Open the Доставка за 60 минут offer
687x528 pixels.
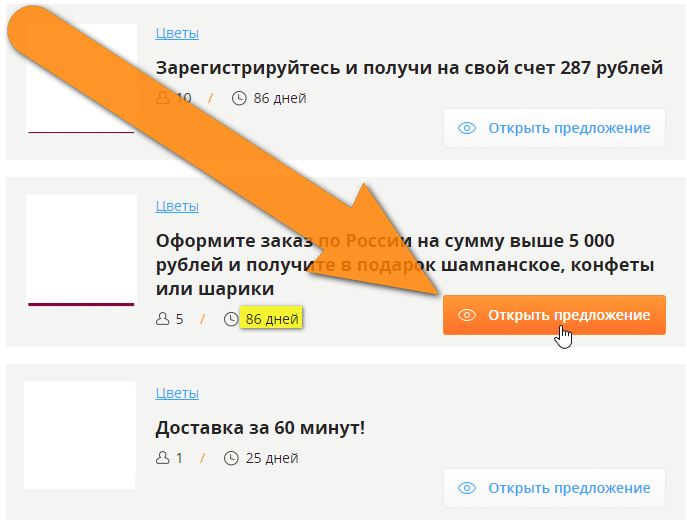pos(554,488)
